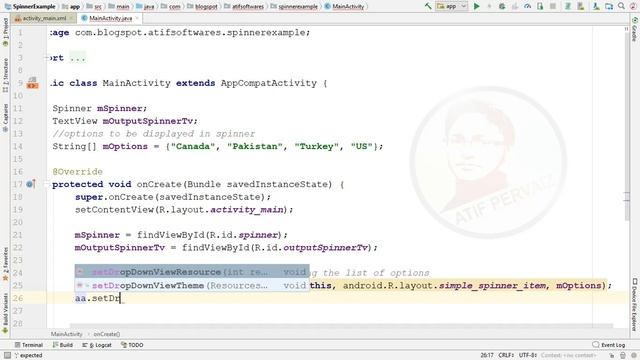Click the MainActivity breadcrumb item
Screen dimensions: 640x360
[x=344, y=7]
